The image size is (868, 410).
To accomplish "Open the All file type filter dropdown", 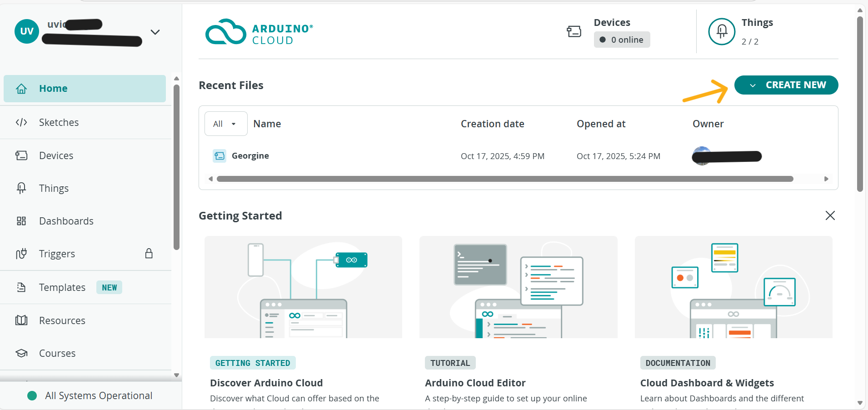I will pos(225,123).
